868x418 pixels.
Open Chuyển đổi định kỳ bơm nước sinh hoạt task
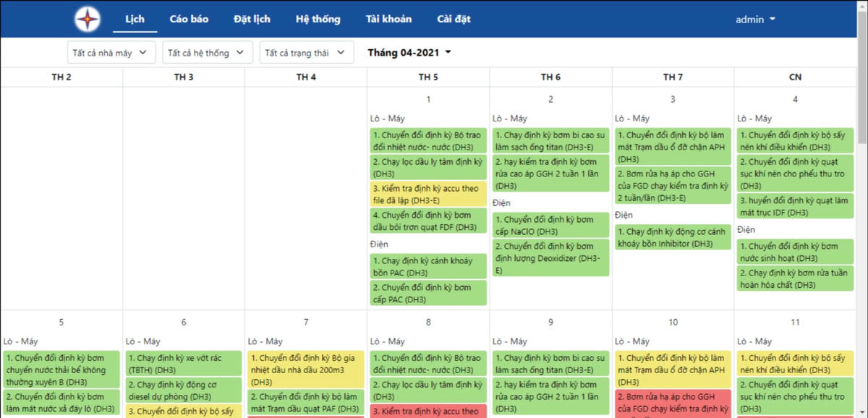tap(794, 252)
